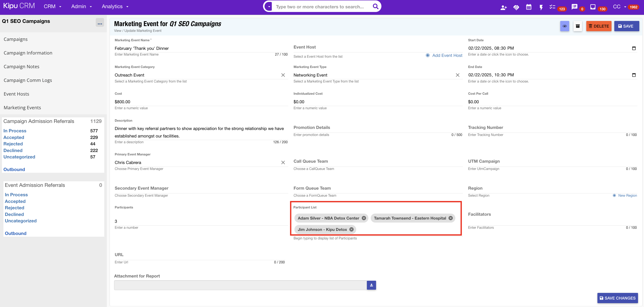
Task: Click the Attachment for Report file field
Action: click(x=240, y=285)
